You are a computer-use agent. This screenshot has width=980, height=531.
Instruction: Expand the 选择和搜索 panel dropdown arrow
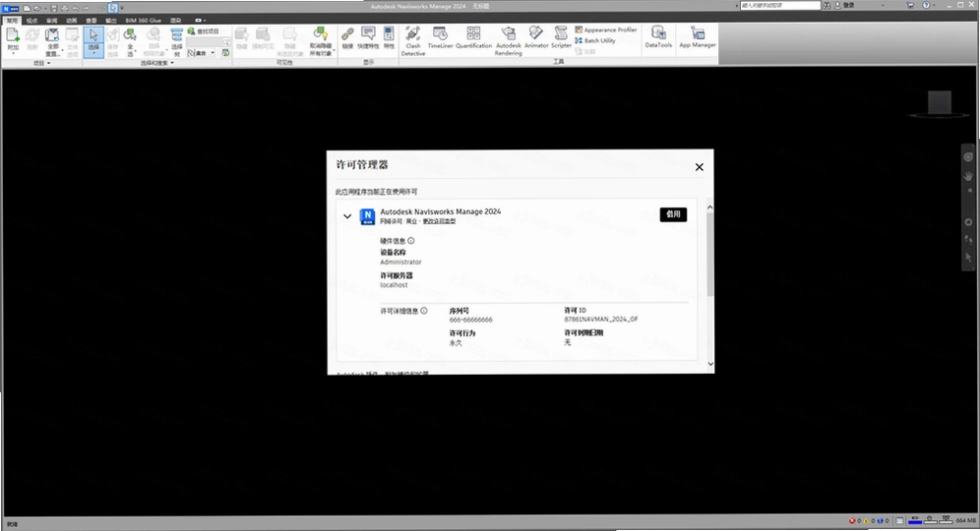(x=172, y=63)
